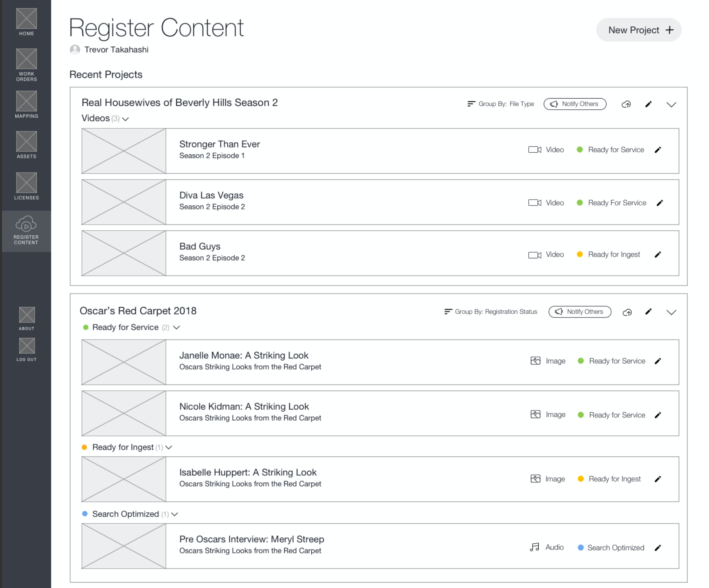This screenshot has width=709, height=588.
Task: Change Group By File Type sorting
Action: tap(501, 104)
